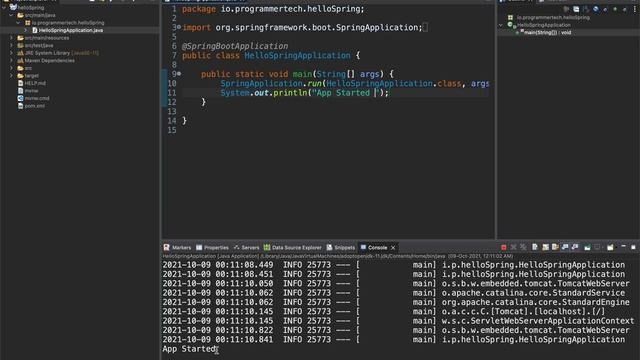Click Remove Launch icon in Console toolbar
The width and height of the screenshot is (640, 360).
coord(513,247)
